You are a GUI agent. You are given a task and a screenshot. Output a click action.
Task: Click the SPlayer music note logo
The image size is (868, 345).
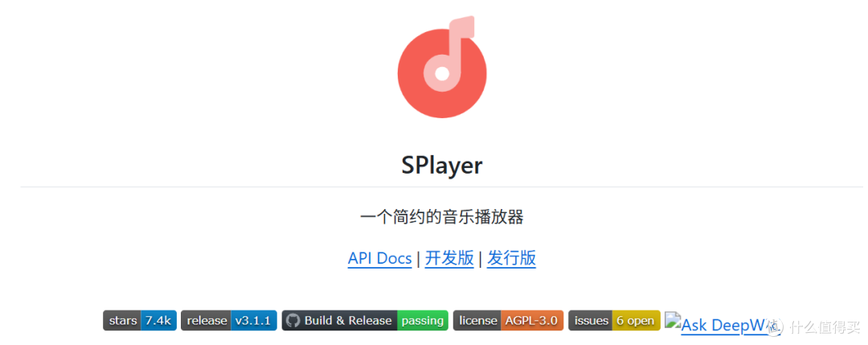coord(442,67)
